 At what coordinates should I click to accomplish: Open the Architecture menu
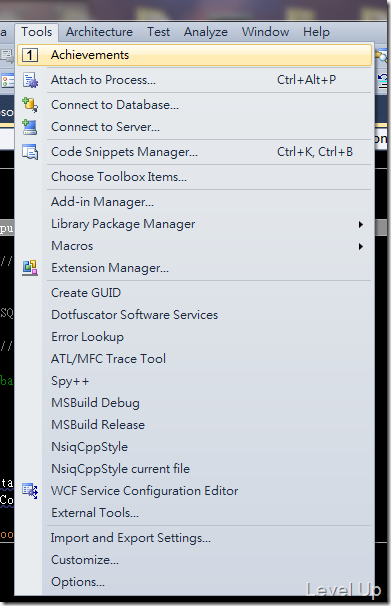[x=99, y=32]
